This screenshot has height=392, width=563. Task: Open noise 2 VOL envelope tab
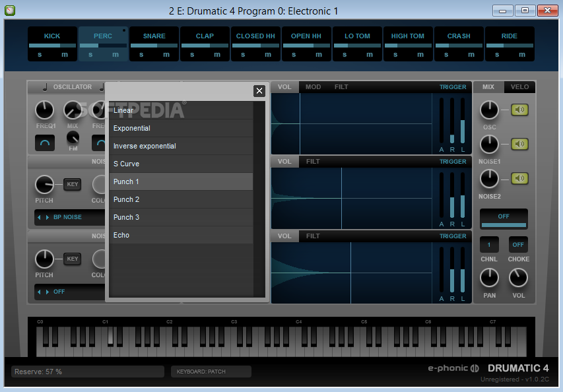284,236
